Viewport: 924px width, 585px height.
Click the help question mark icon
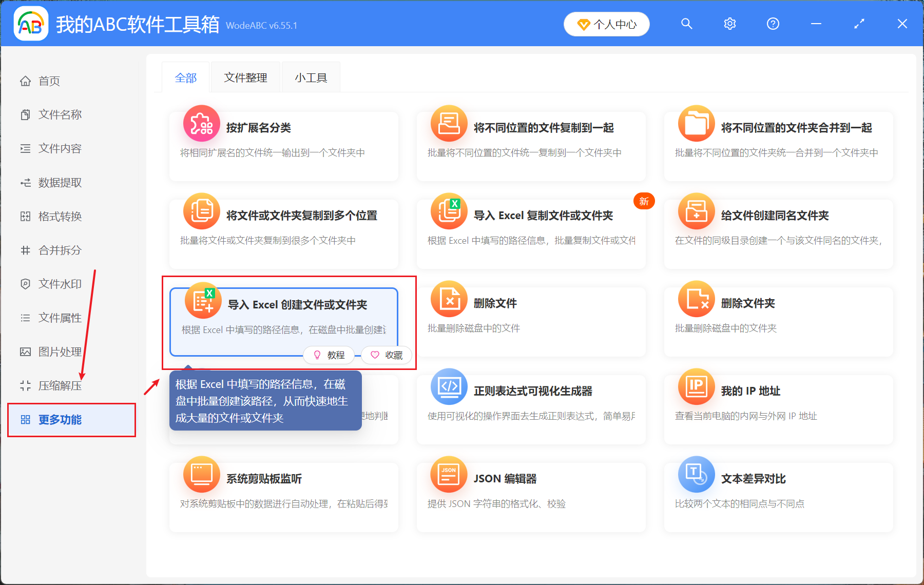(773, 24)
